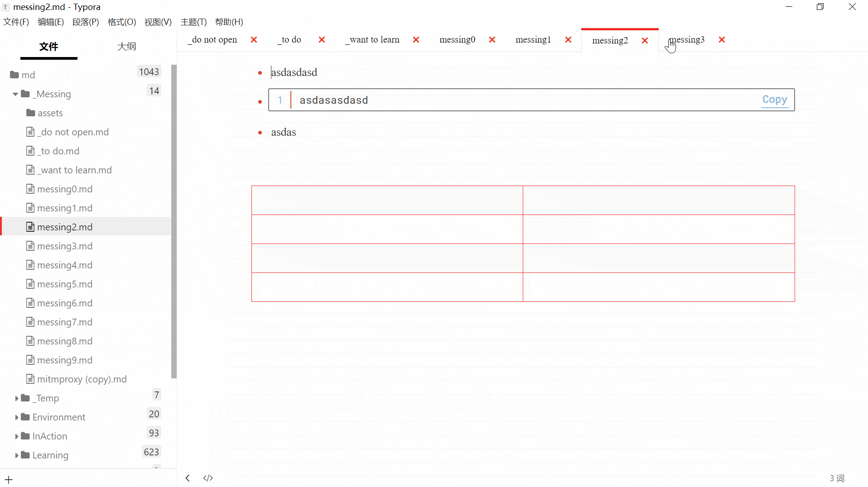Create a new file with the plus icon
This screenshot has width=868, height=487.
(9, 479)
